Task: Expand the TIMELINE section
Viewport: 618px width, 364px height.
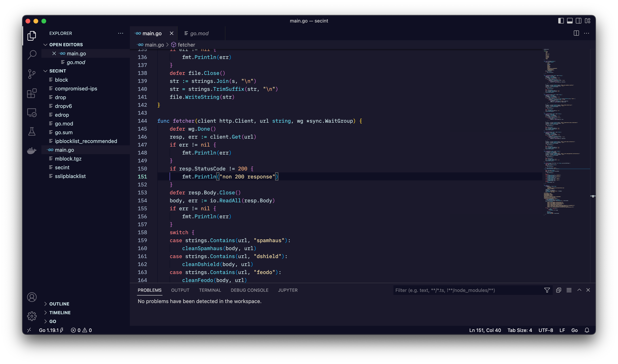Action: click(x=60, y=312)
